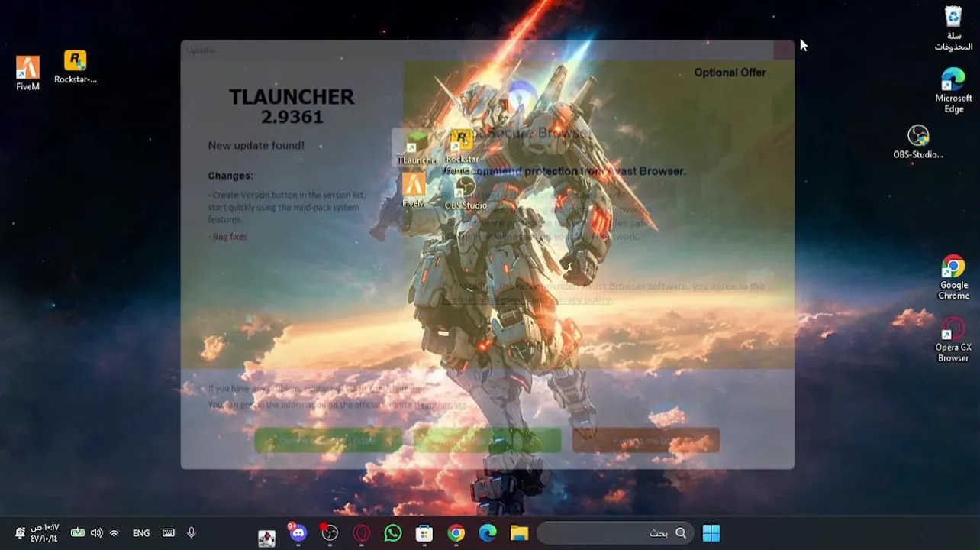The width and height of the screenshot is (980, 550).
Task: Open the FiveM desktop shortcut at the left edge
Action: point(27,73)
